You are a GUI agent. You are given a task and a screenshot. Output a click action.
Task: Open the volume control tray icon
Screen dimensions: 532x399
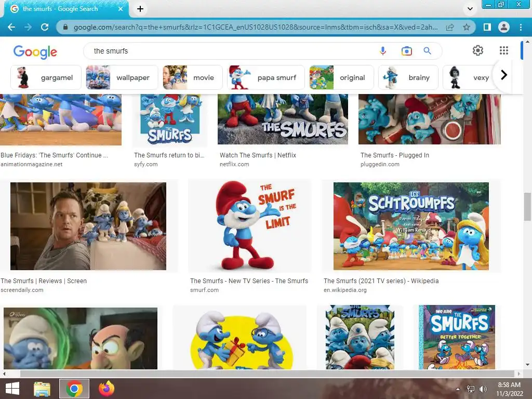[x=483, y=389]
